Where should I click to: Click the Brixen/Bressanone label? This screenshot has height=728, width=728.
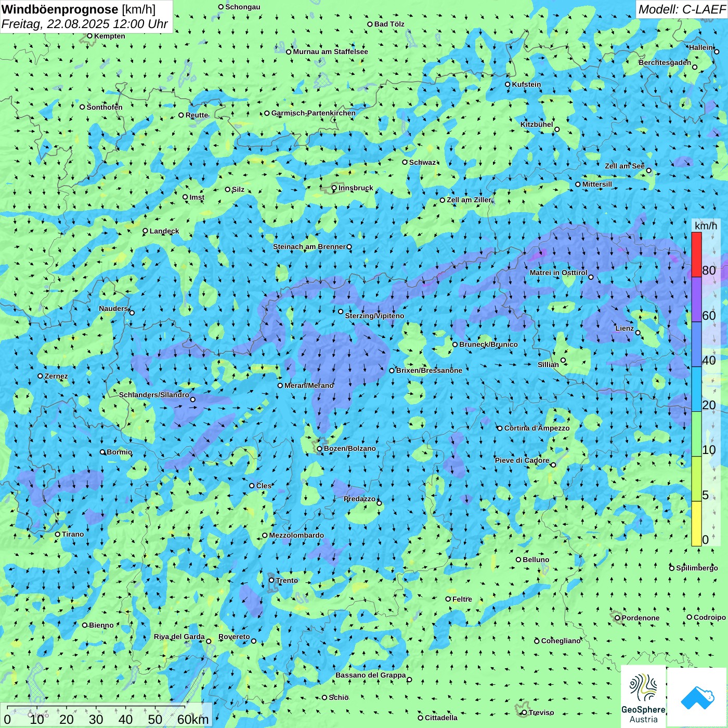pyautogui.click(x=429, y=370)
